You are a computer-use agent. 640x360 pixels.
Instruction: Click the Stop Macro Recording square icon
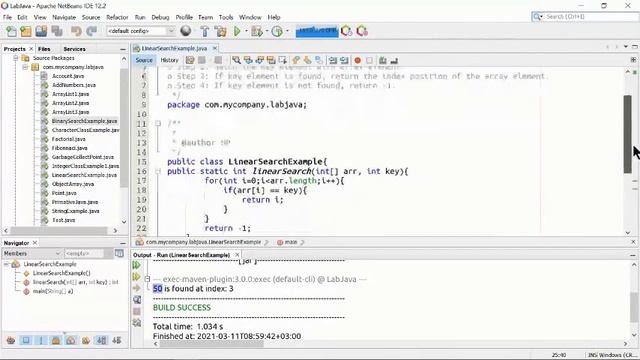tap(369, 60)
